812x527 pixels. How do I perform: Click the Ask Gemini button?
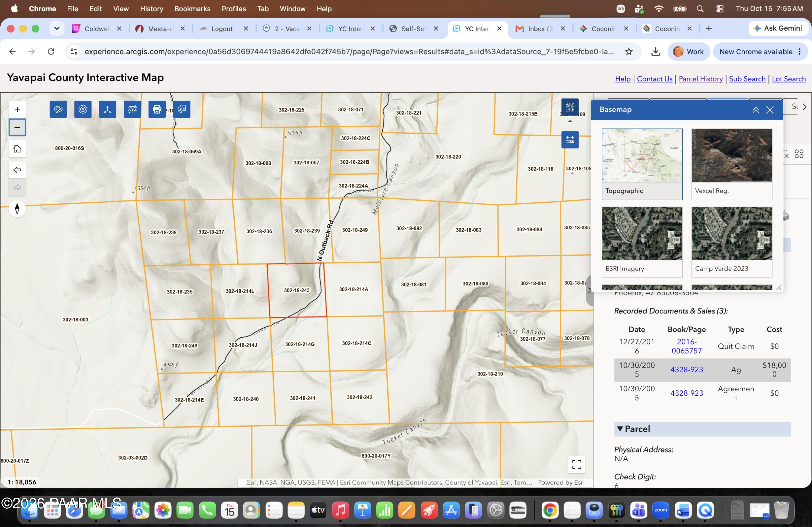point(778,28)
